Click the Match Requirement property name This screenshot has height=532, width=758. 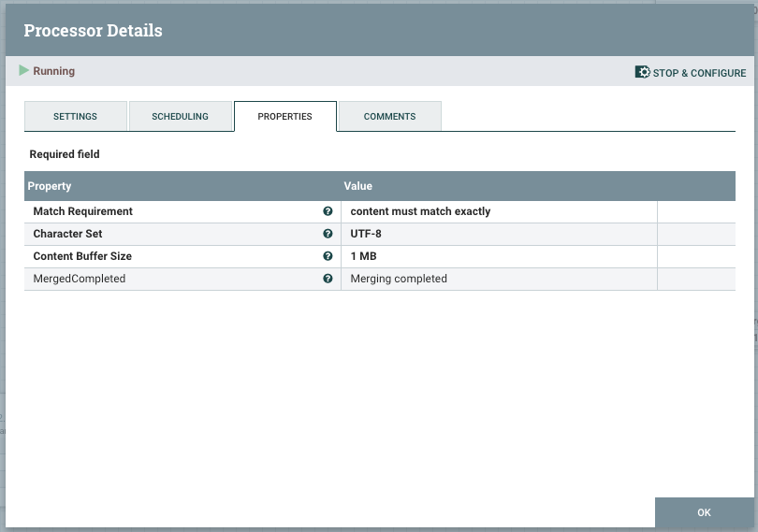(x=82, y=211)
